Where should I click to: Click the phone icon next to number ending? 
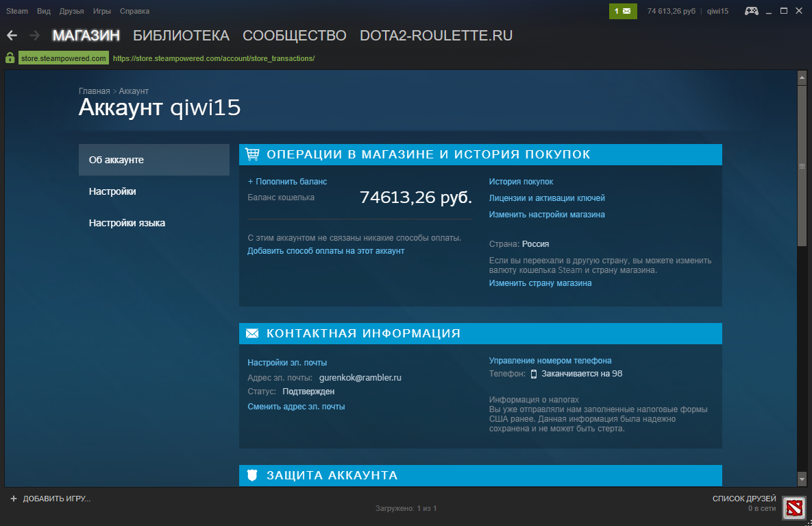[x=533, y=374]
